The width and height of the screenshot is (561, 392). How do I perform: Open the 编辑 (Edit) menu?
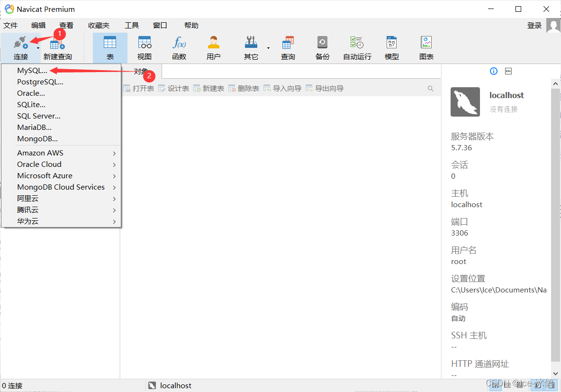(38, 26)
